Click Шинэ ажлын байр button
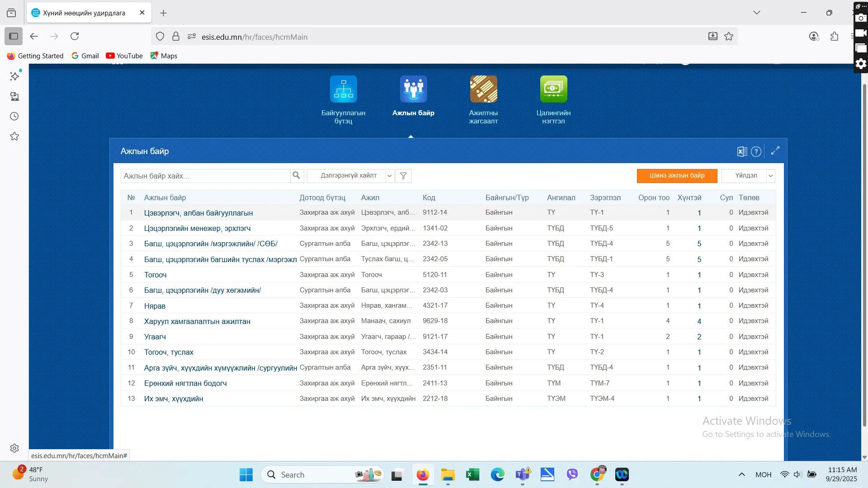 coord(677,176)
